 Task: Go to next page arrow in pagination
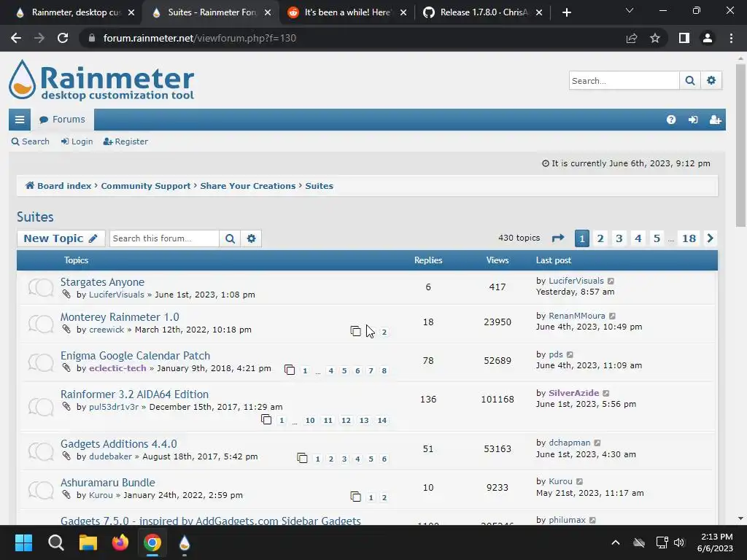(x=711, y=238)
